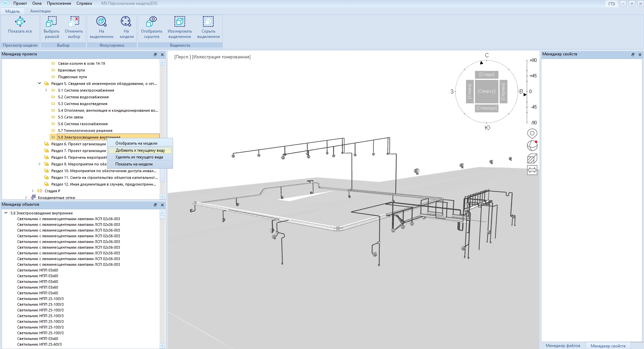This screenshot has height=349, width=644.
Task: Click the Show All (Показать все) icon
Action: [20, 22]
